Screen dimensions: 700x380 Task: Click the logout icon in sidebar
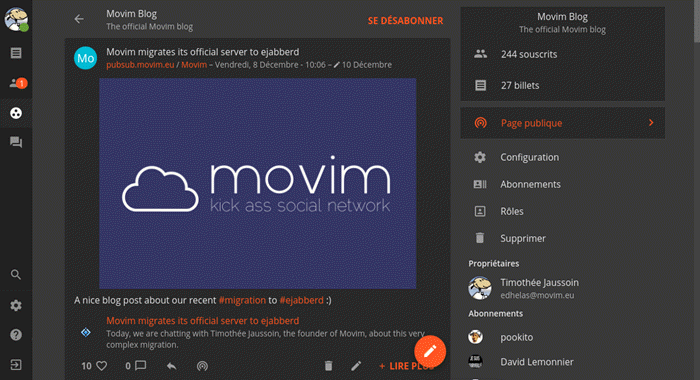(x=16, y=365)
